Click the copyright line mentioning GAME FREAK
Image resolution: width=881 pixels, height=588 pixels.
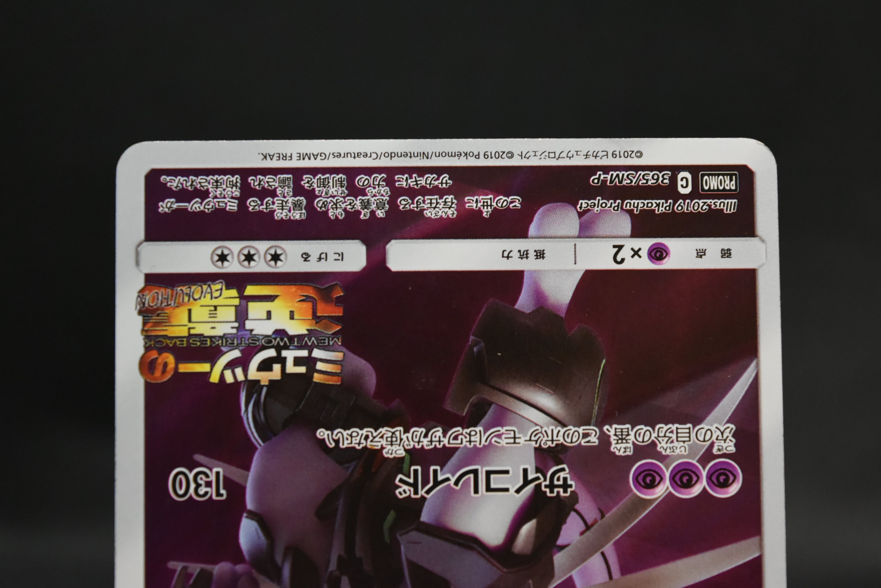tap(450, 155)
